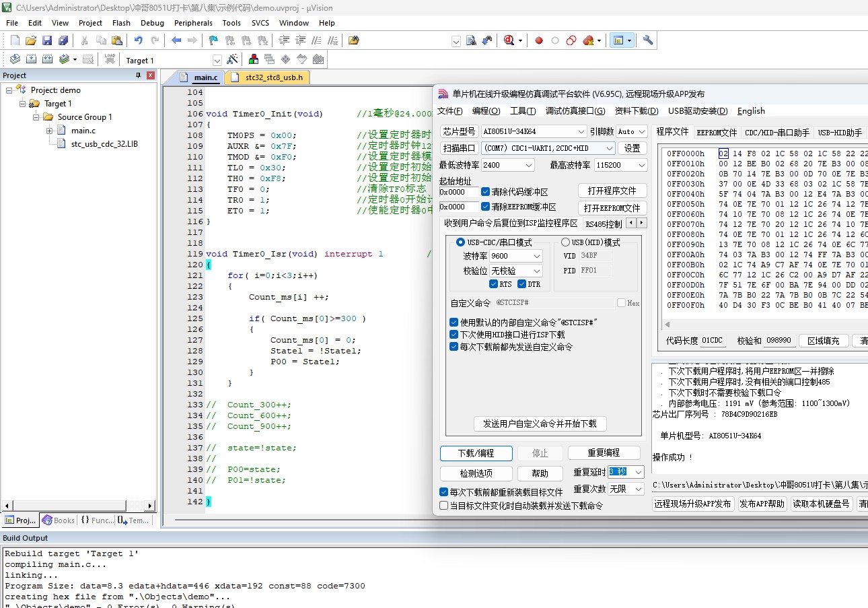This screenshot has width=868, height=608.
Task: Collapse the Source Group 1 tree node
Action: 37,117
